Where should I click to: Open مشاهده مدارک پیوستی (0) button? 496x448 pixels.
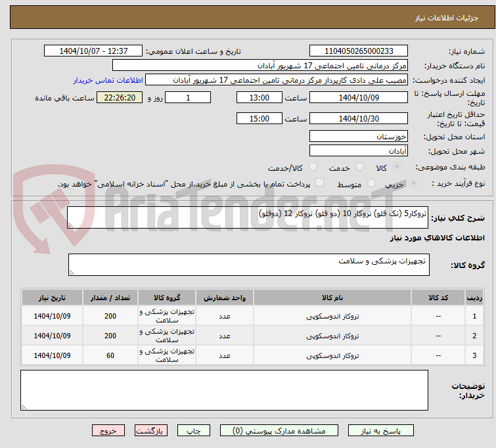(x=279, y=431)
